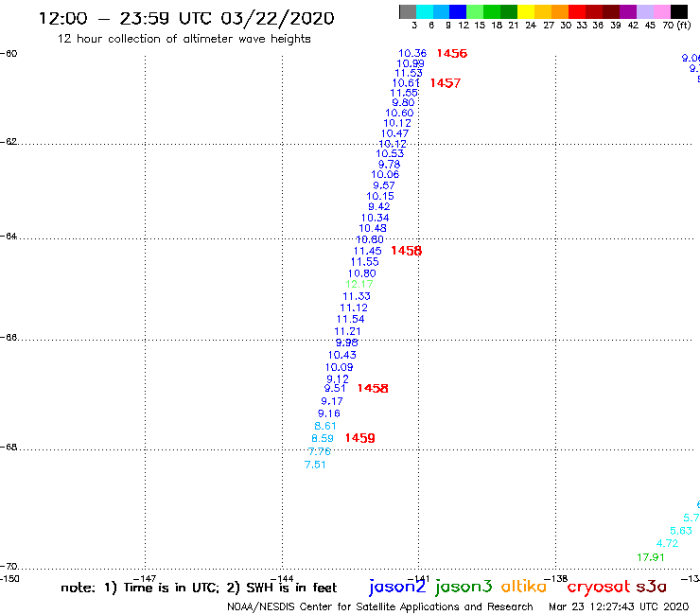Click the wave height value 11.33
This screenshot has width=700, height=615.
(x=357, y=296)
